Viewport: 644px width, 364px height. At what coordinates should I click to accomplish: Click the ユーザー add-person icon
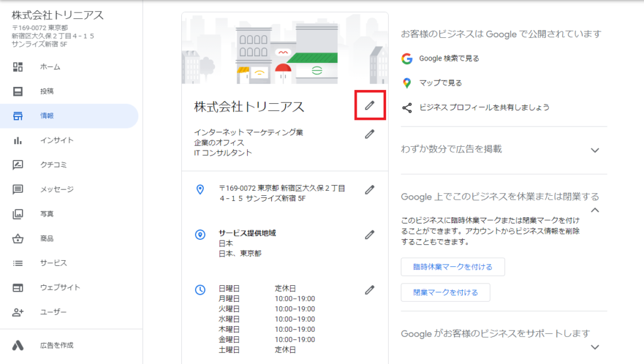pos(18,312)
